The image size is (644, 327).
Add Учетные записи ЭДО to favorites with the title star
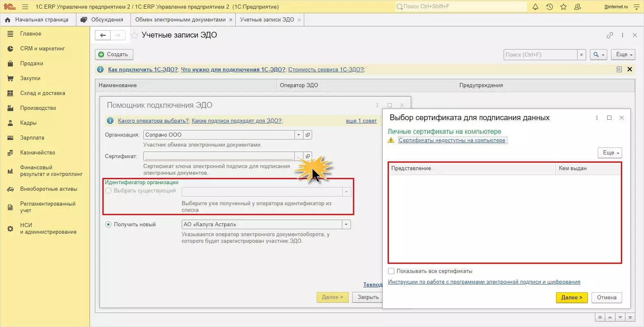coord(134,36)
